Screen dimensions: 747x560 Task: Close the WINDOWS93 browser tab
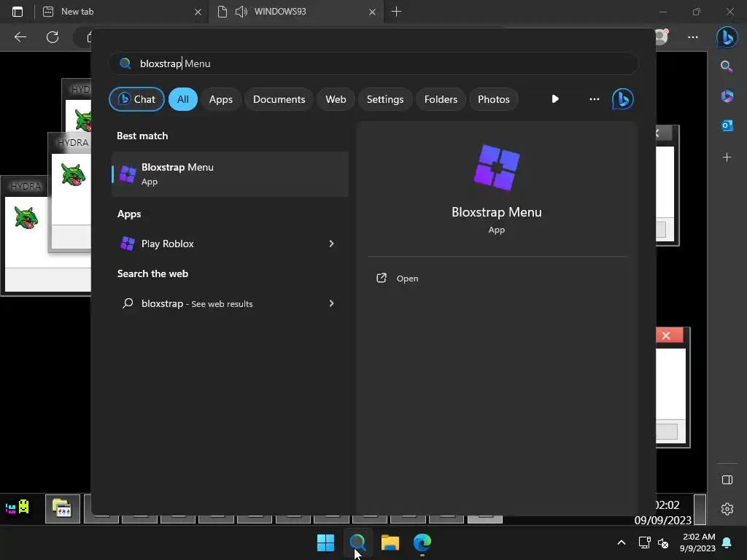(x=373, y=12)
